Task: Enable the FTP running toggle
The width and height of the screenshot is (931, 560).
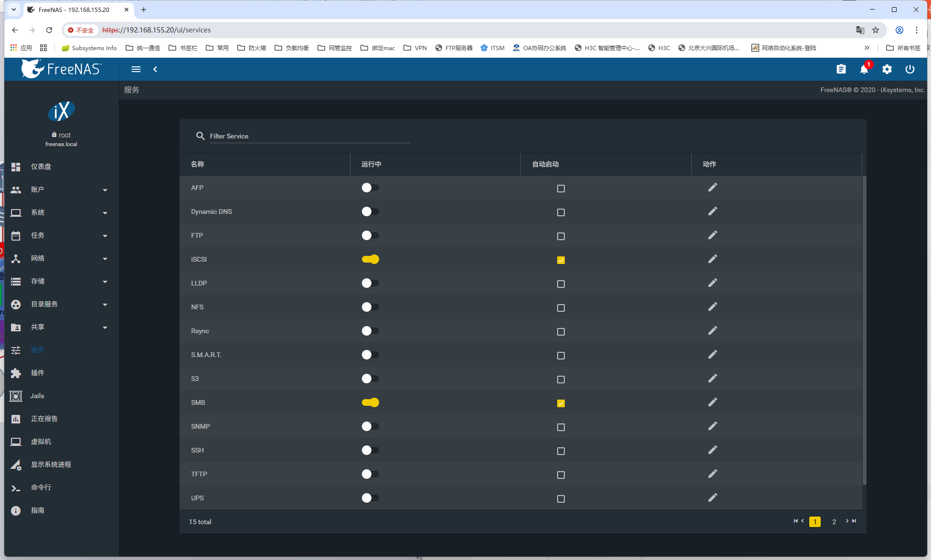Action: tap(370, 235)
